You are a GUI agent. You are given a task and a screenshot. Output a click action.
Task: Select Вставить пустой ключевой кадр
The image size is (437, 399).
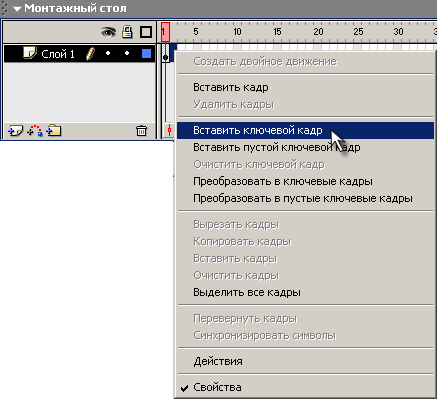[x=305, y=147]
